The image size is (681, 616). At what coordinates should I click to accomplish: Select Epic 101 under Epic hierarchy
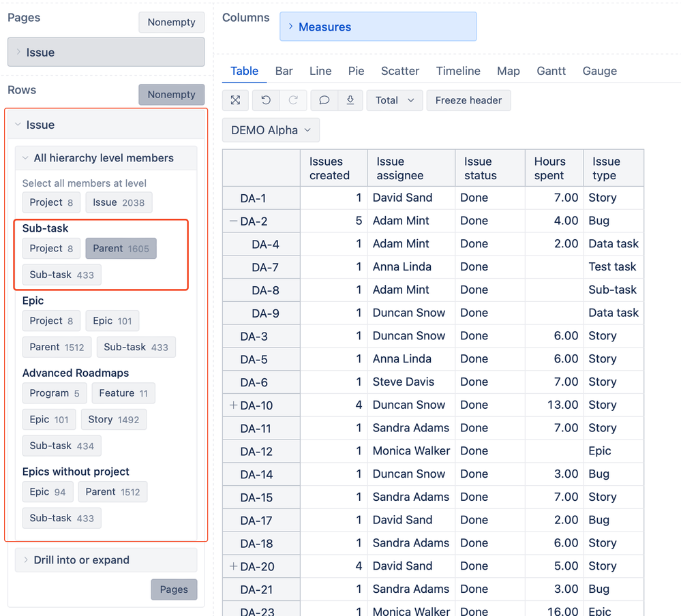[x=112, y=321]
